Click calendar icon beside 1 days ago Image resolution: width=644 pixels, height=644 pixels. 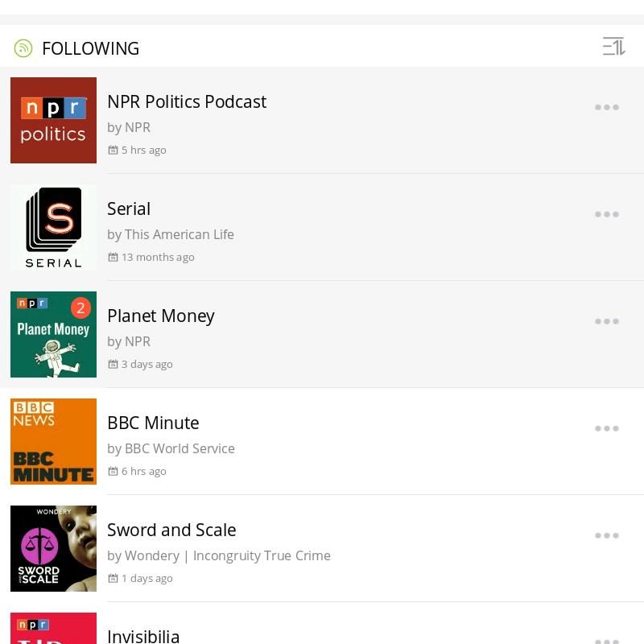tap(113, 578)
